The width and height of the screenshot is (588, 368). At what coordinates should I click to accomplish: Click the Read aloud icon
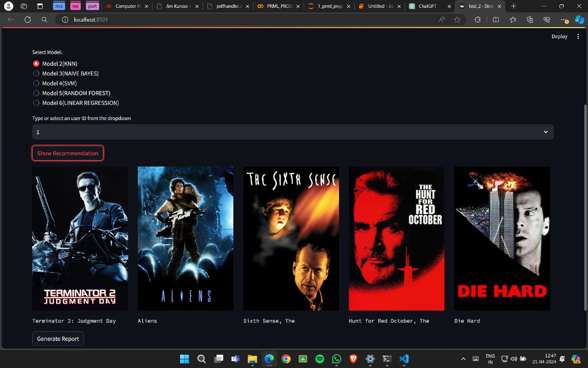pyautogui.click(x=442, y=20)
